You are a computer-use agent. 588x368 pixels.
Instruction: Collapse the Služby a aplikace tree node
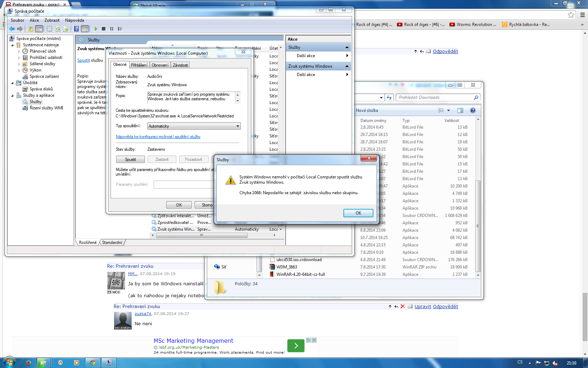pyautogui.click(x=13, y=96)
